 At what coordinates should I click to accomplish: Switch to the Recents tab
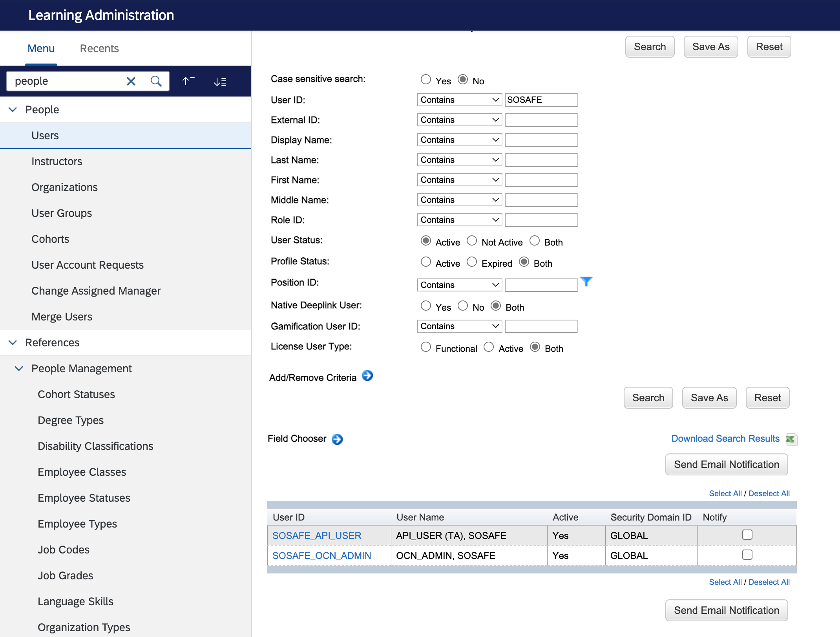point(99,49)
